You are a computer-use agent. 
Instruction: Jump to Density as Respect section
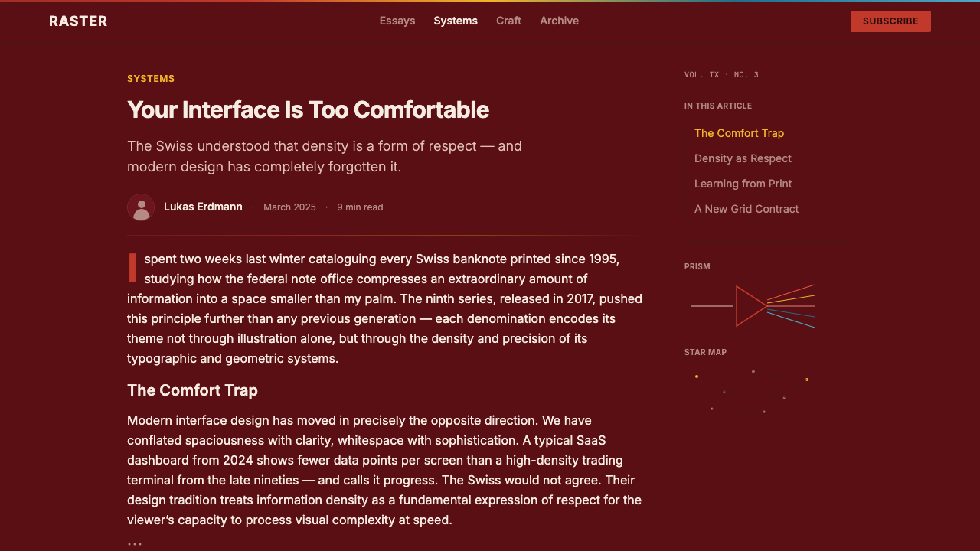coord(743,158)
